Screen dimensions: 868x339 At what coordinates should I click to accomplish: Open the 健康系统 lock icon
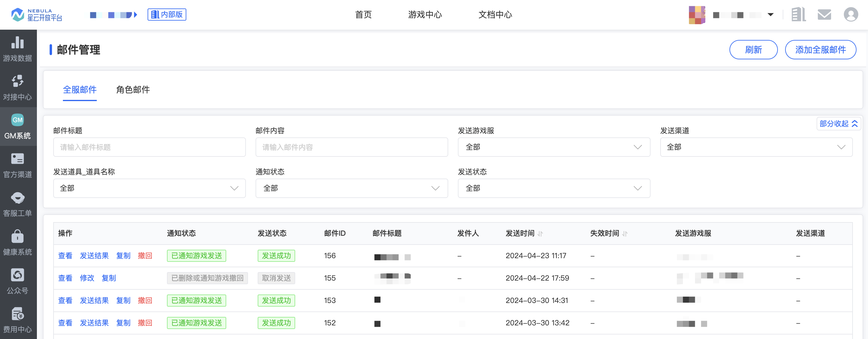18,236
